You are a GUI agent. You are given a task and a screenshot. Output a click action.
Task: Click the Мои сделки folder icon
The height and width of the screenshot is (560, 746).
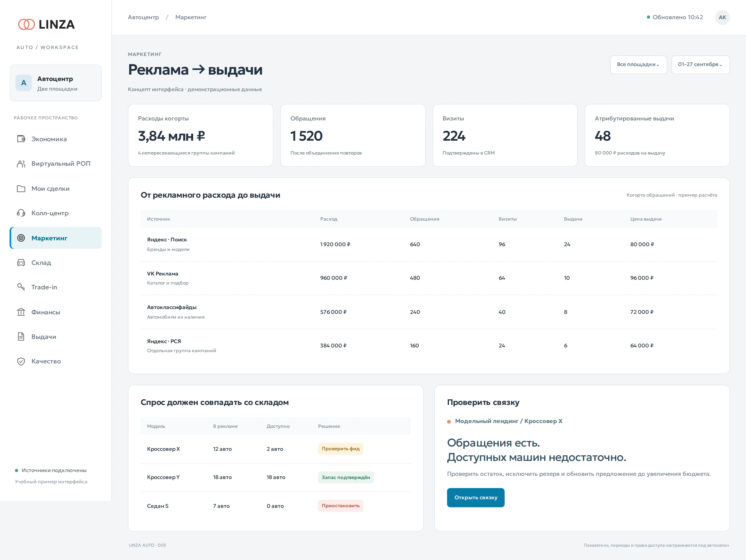pyautogui.click(x=21, y=188)
